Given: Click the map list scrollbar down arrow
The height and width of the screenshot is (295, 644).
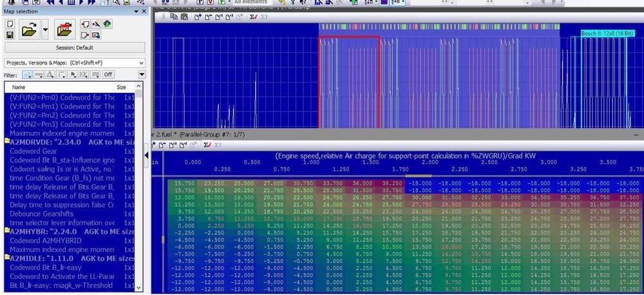Looking at the screenshot, I should click(139, 288).
